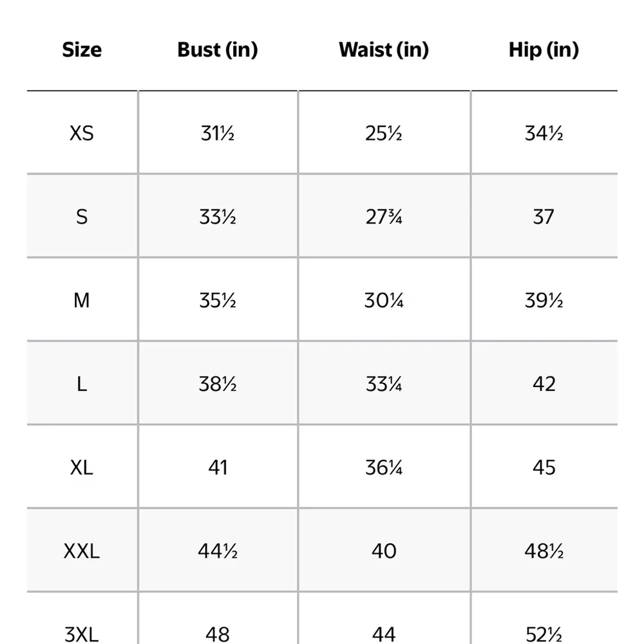Image resolution: width=644 pixels, height=644 pixels.
Task: Select the XS size row label
Action: 82,133
